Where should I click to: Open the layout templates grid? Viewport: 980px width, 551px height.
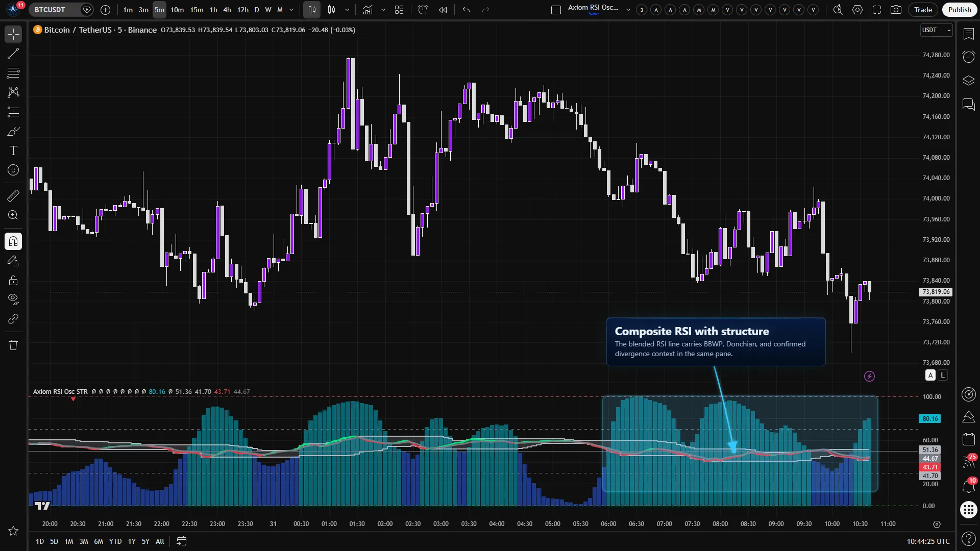click(x=399, y=10)
